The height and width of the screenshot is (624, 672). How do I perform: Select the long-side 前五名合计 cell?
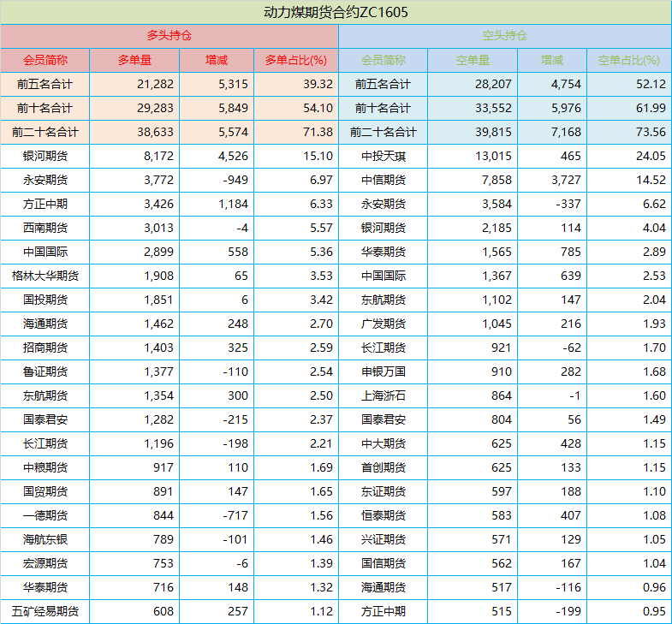45,84
